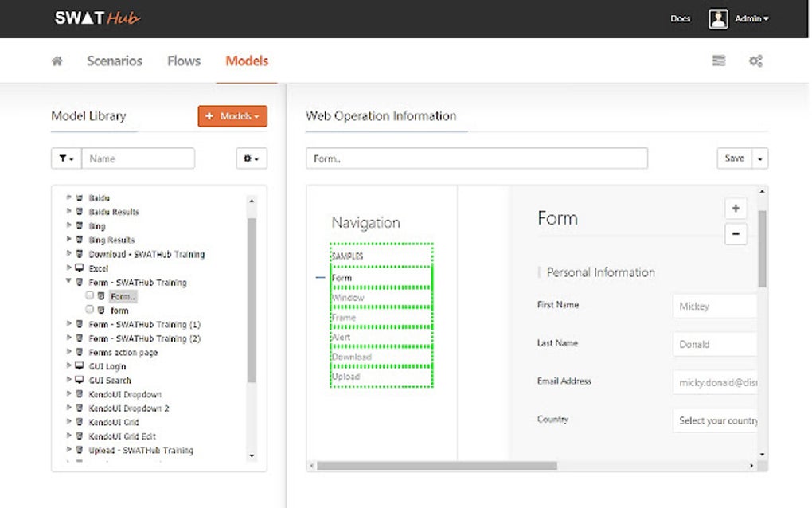This screenshot has height=508, width=812.
Task: Click the minus zoom icon in the model viewer
Action: (735, 233)
